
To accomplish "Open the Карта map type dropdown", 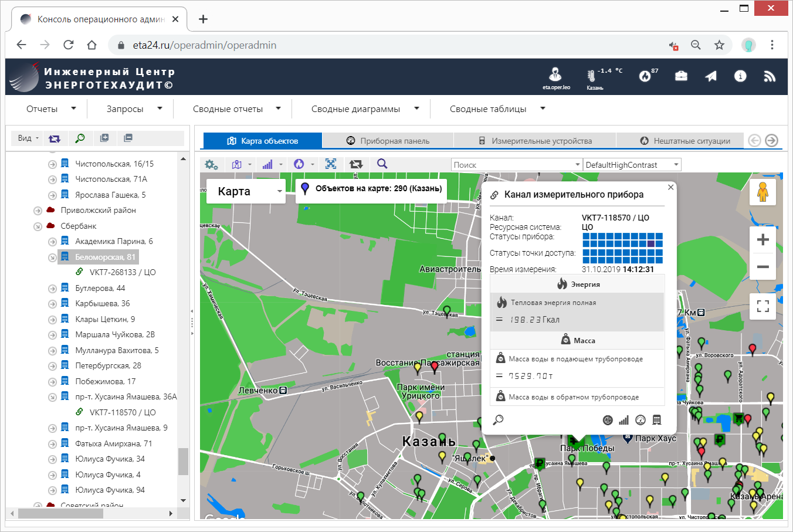I will click(246, 191).
